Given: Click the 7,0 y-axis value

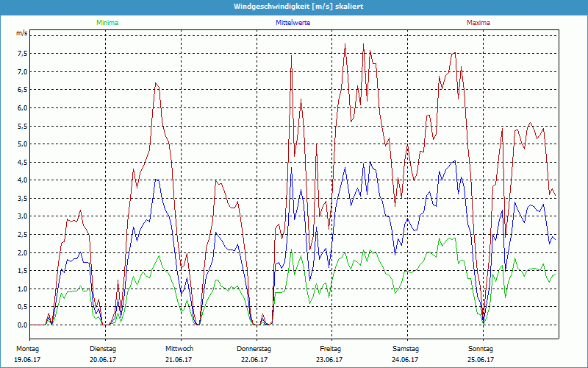Looking at the screenshot, I should tap(23, 71).
